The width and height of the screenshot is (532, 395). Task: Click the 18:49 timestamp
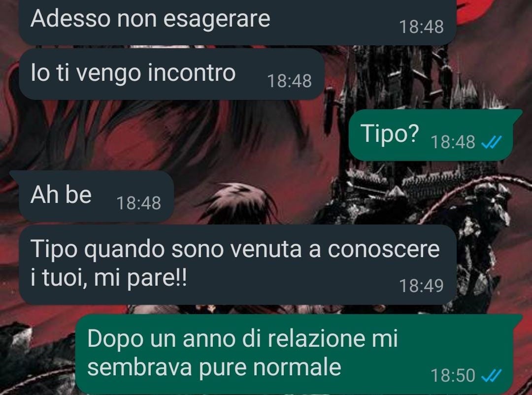[421, 286]
